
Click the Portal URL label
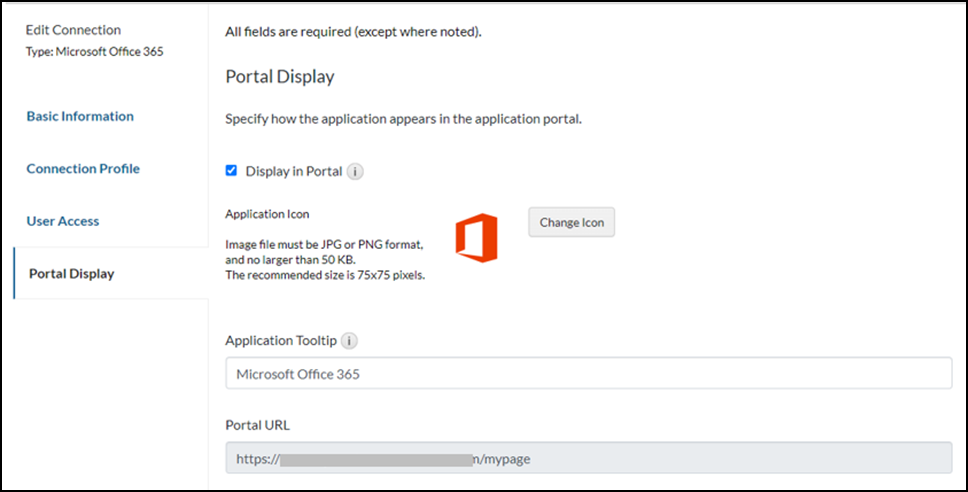point(258,425)
